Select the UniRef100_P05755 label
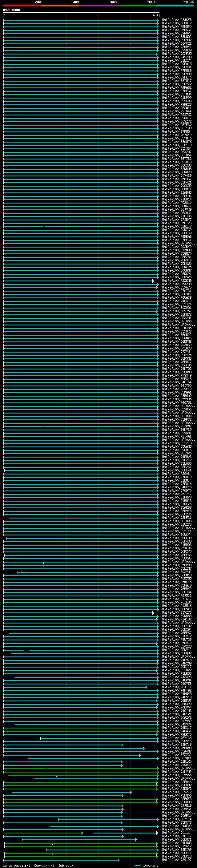This screenshot has width=197, height=868. 177,579
